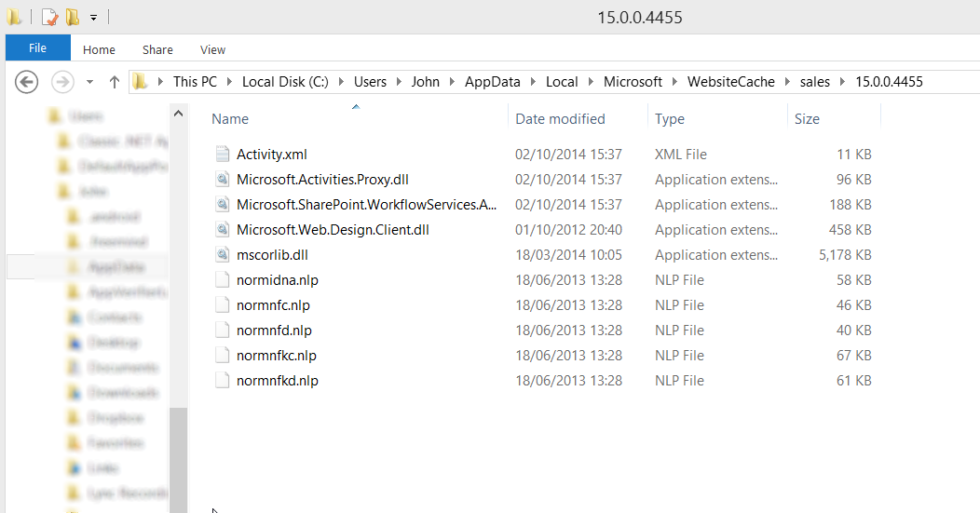Click Microsoft.Activities.Proxy.dll file icon

point(223,180)
